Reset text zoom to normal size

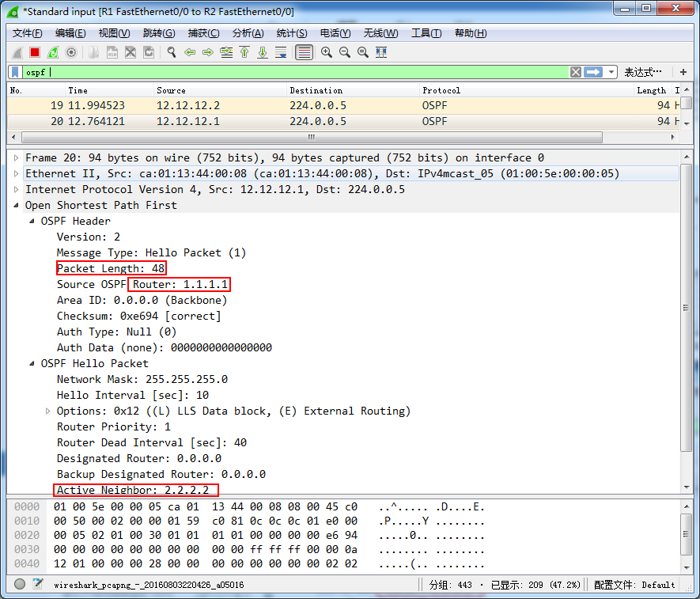[x=363, y=52]
